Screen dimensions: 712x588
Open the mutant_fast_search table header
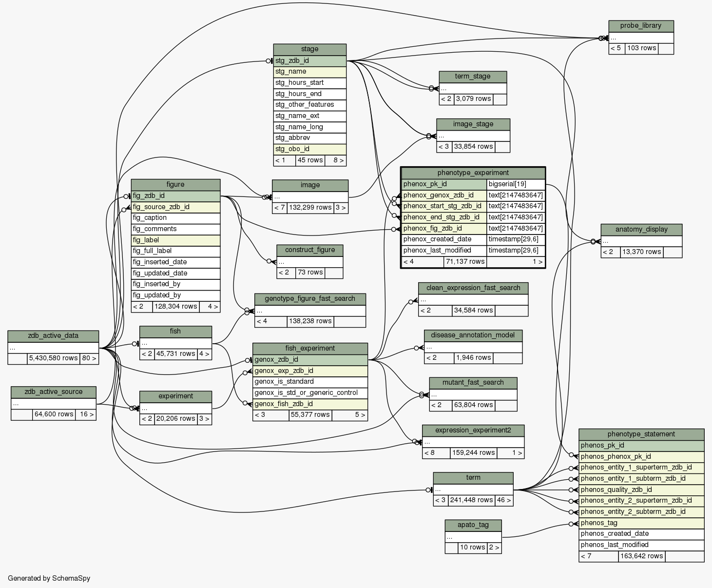473,383
